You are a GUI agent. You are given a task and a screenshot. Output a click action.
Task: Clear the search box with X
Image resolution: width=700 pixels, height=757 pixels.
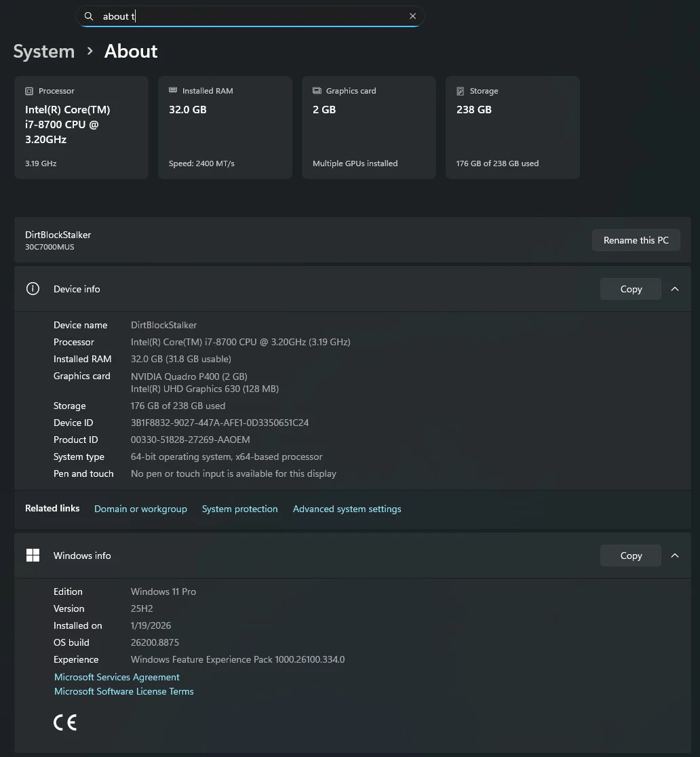(413, 16)
